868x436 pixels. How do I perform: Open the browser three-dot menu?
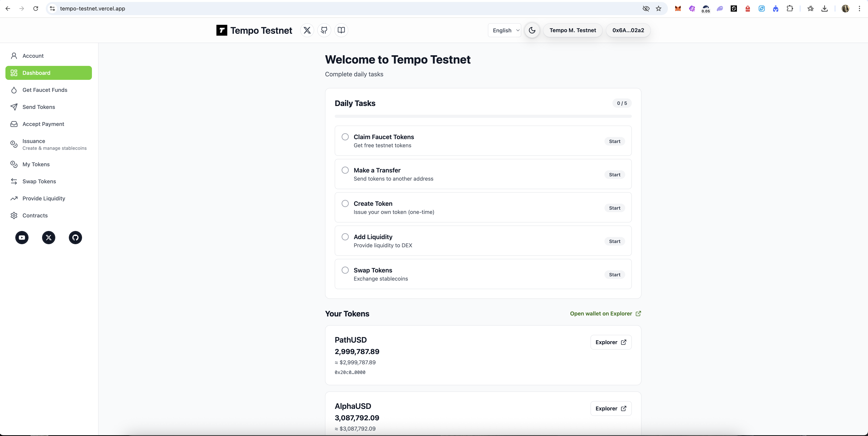point(859,9)
